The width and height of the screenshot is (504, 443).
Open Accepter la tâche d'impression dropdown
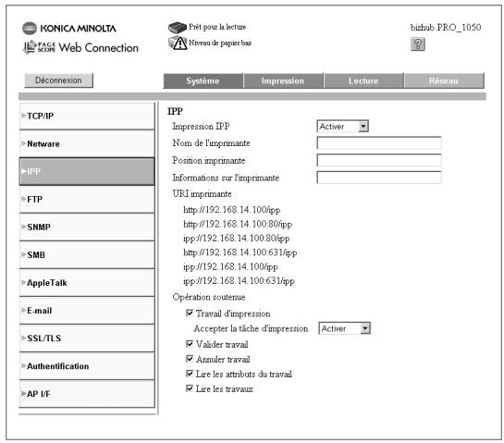[x=345, y=328]
